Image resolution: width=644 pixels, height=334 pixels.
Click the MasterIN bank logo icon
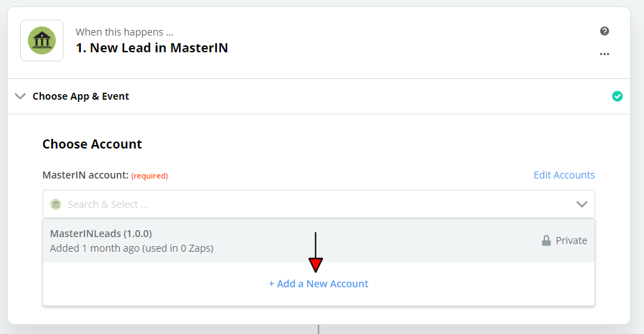click(x=42, y=40)
